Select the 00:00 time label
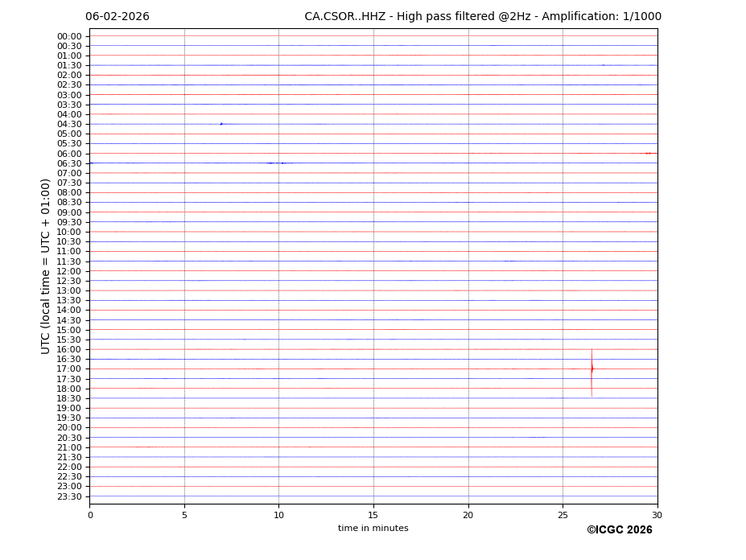 coord(69,36)
